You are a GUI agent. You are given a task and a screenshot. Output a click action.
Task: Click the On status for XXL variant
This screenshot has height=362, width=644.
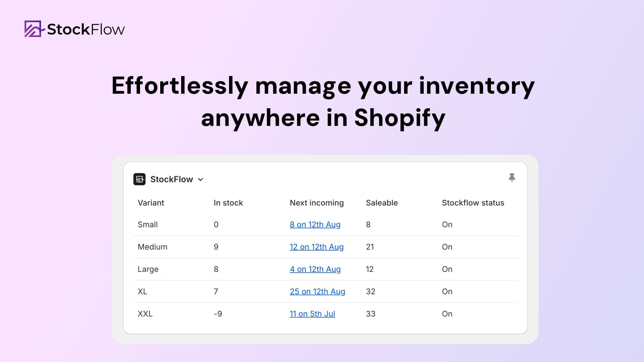[447, 314]
